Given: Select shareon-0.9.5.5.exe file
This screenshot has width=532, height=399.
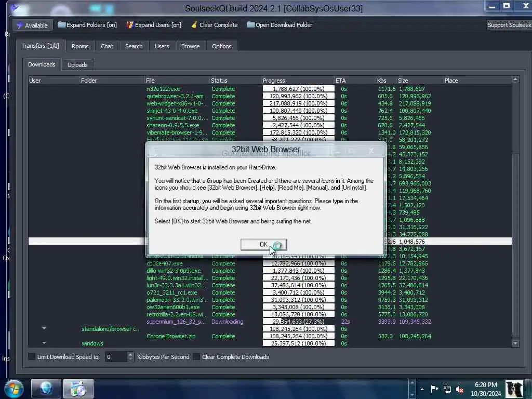Looking at the screenshot, I should pyautogui.click(x=172, y=125).
